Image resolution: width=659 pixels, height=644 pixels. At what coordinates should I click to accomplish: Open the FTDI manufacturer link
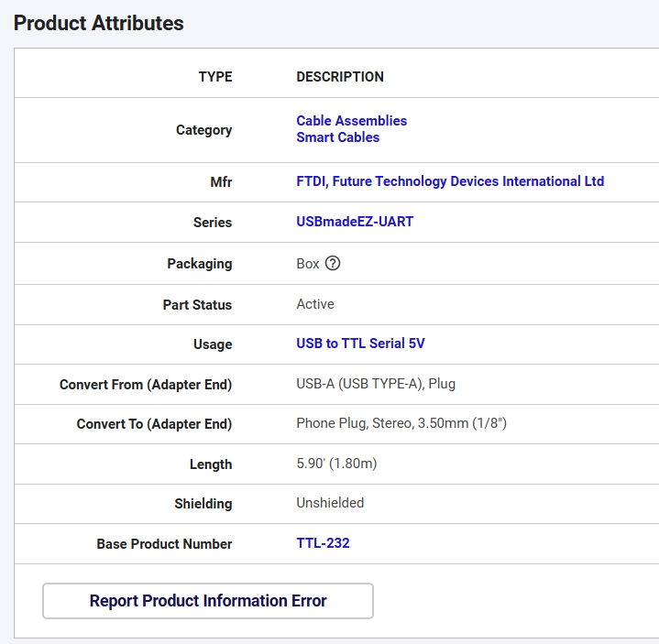(450, 181)
